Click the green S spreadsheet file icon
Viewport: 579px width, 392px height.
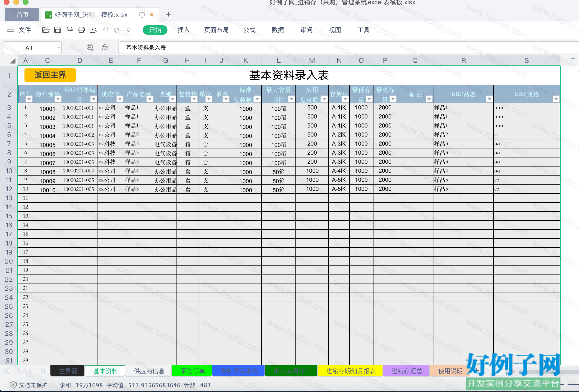[x=49, y=15]
